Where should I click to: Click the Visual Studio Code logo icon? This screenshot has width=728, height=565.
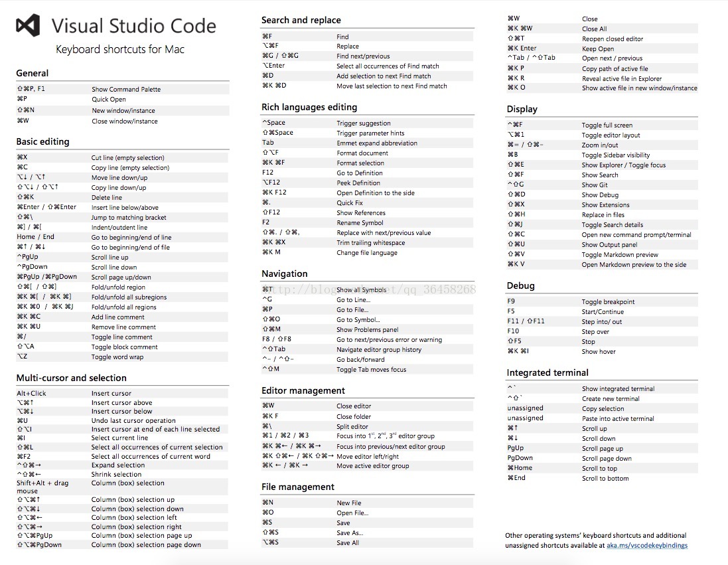point(28,25)
